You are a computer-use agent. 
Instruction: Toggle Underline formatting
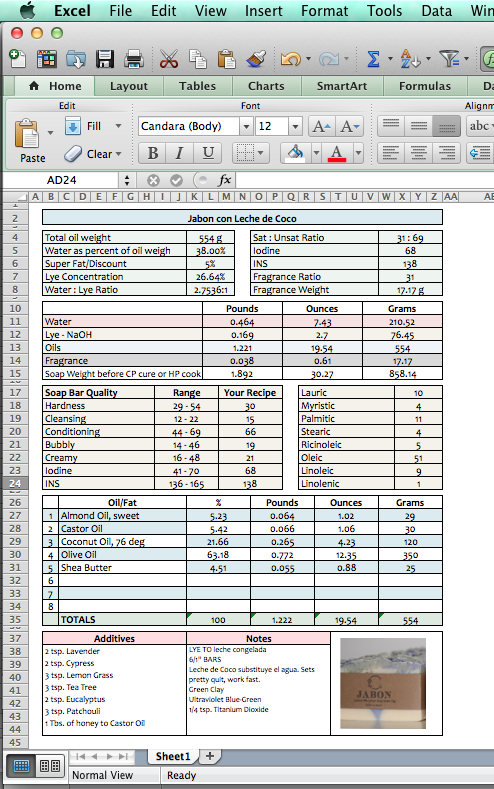[208, 153]
